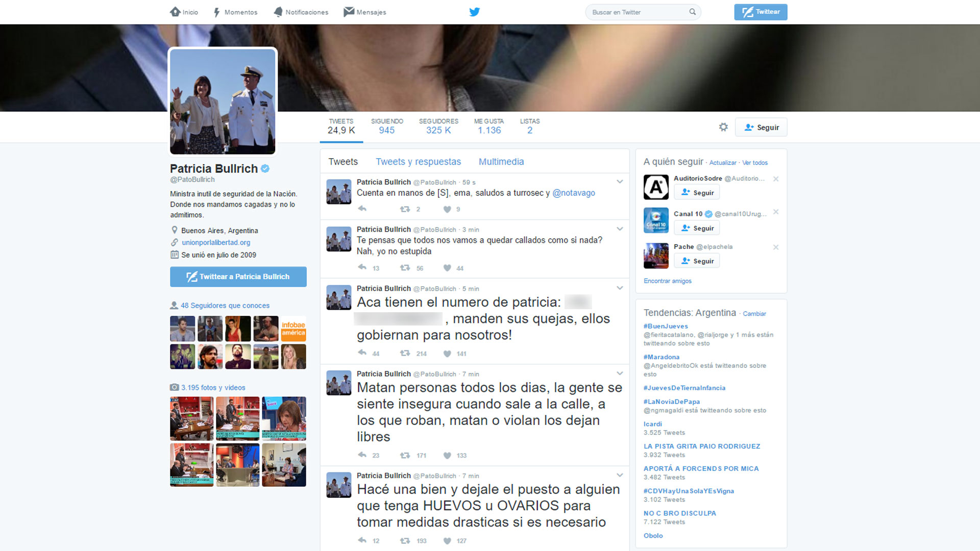Click the Buscar en Twitter search field

point(643,12)
